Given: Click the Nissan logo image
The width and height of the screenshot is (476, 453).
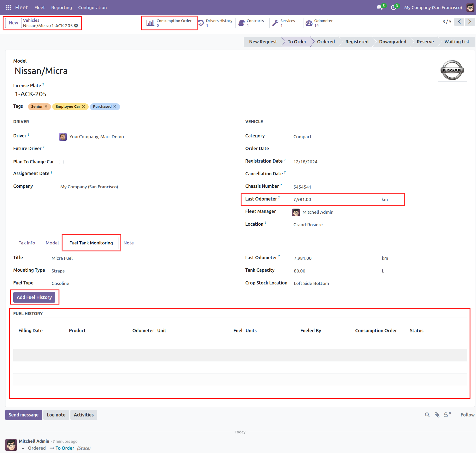Looking at the screenshot, I should point(452,70).
